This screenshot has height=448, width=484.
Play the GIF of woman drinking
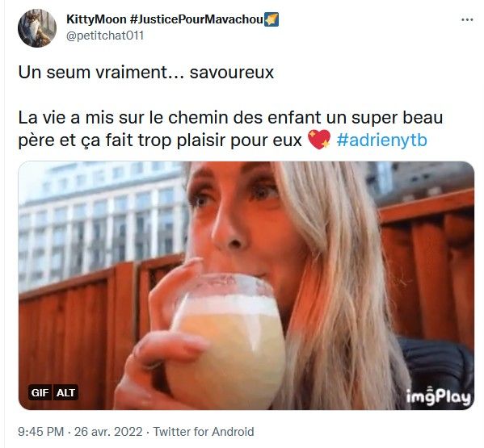pyautogui.click(x=246, y=286)
